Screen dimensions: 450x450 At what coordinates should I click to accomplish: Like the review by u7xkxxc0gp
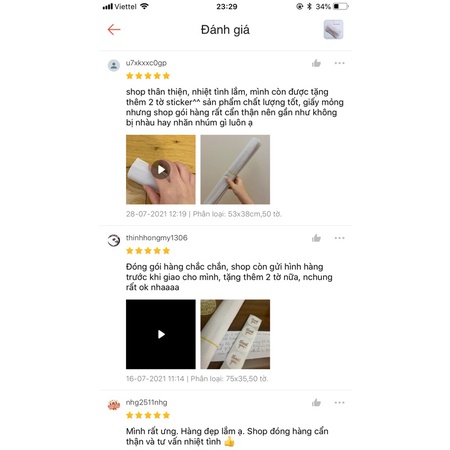click(316, 63)
